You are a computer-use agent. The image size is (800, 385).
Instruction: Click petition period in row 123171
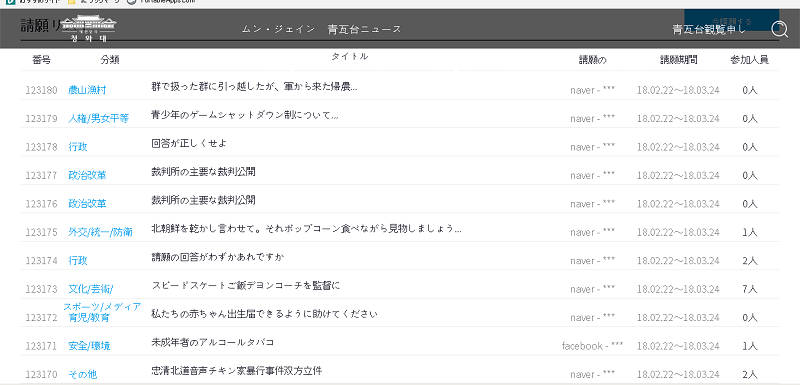(678, 346)
